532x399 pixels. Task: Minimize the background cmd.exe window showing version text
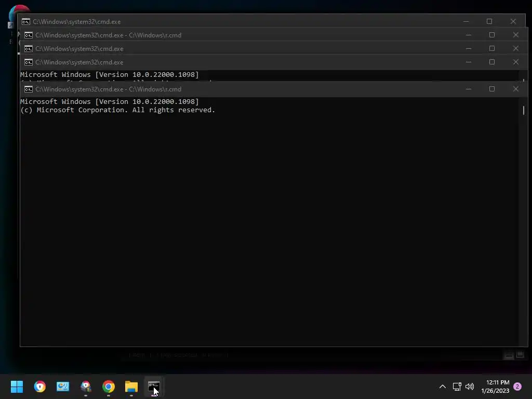469,62
